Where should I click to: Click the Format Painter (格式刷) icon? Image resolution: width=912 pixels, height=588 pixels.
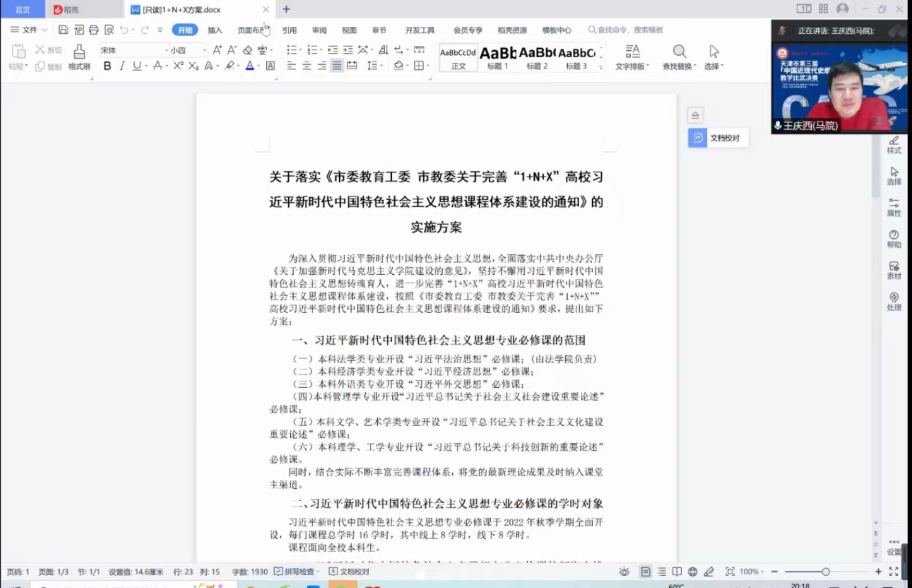(79, 57)
